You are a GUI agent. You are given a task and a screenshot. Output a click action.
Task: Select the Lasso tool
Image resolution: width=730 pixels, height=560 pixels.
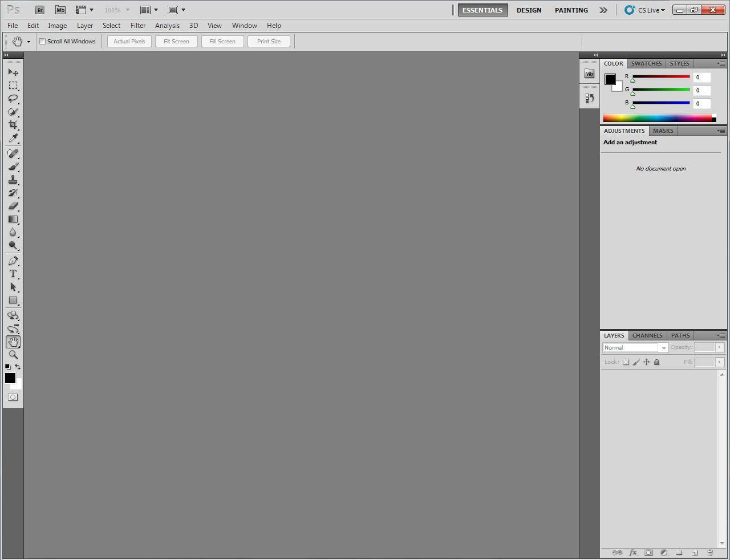[13, 99]
